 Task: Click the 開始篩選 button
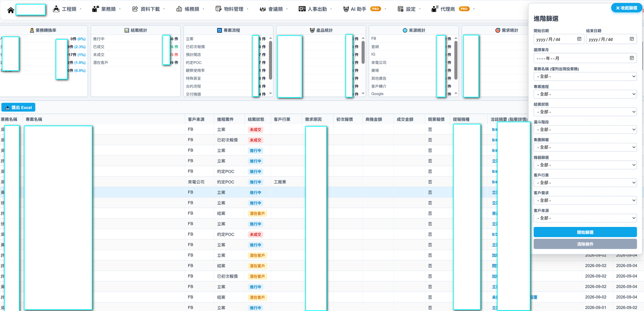(585, 232)
